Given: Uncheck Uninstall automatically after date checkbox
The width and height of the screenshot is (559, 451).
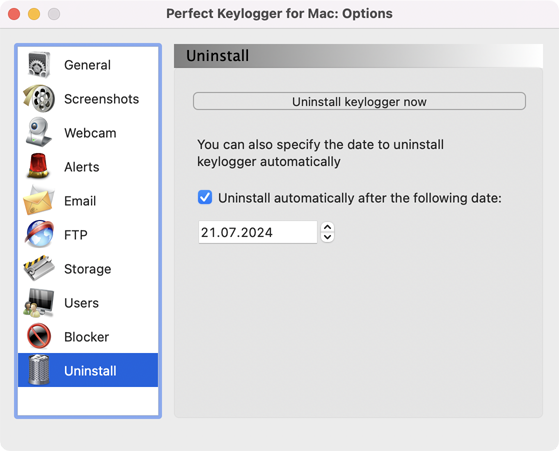Looking at the screenshot, I should click(x=205, y=197).
